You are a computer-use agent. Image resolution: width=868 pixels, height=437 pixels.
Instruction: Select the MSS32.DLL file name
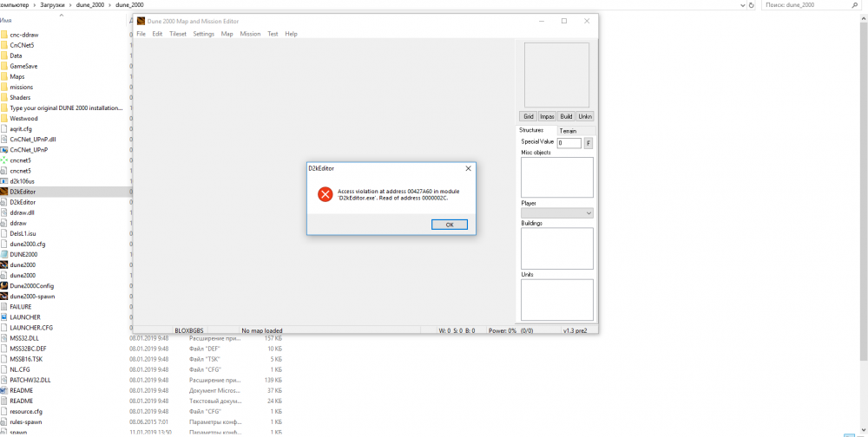click(x=25, y=337)
